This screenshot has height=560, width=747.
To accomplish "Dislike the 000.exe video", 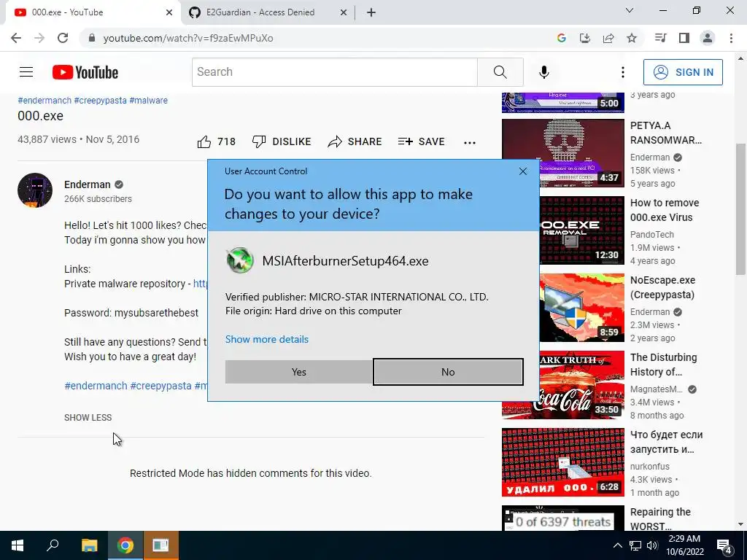I will tap(281, 141).
